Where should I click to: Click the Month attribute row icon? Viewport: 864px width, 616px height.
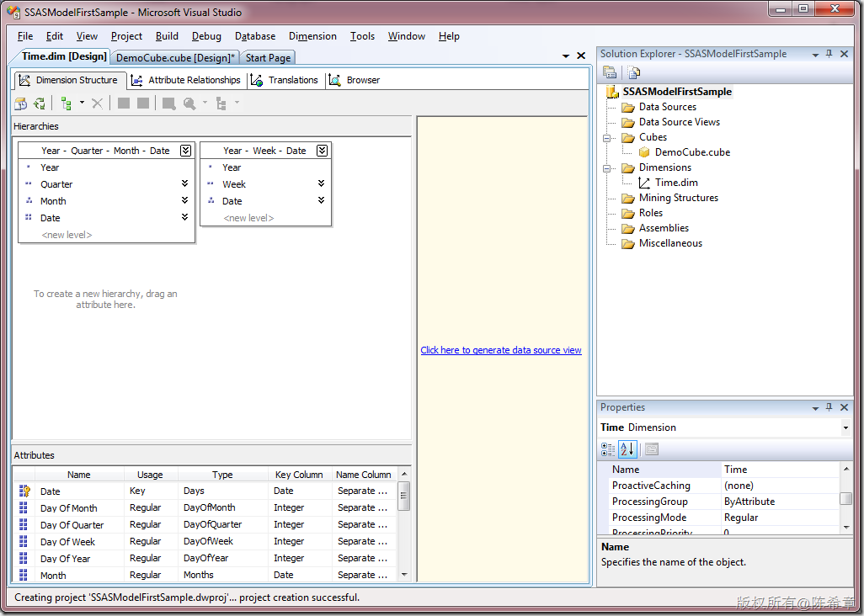pyautogui.click(x=24, y=575)
